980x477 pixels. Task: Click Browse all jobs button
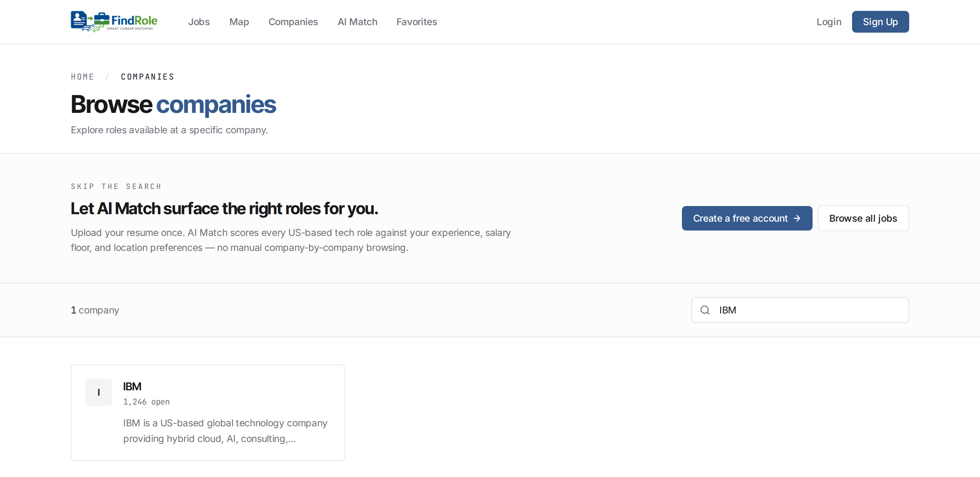click(x=863, y=218)
